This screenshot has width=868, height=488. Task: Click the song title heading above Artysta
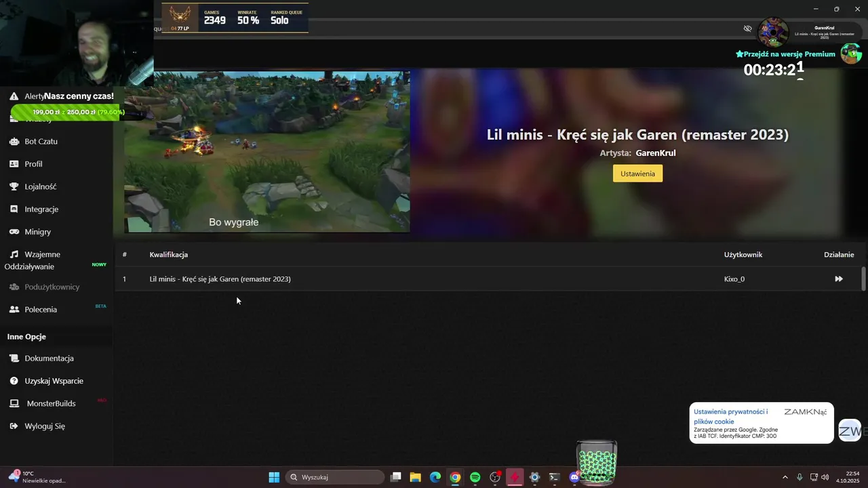pyautogui.click(x=637, y=134)
